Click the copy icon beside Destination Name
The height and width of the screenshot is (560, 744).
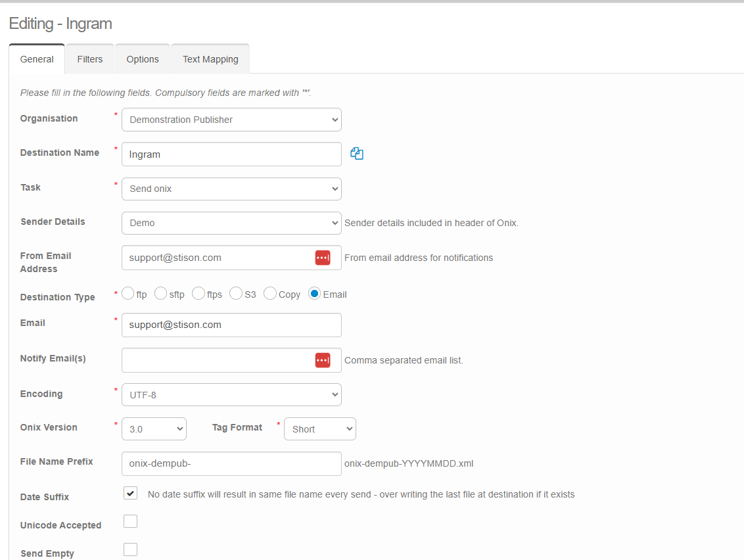point(357,154)
